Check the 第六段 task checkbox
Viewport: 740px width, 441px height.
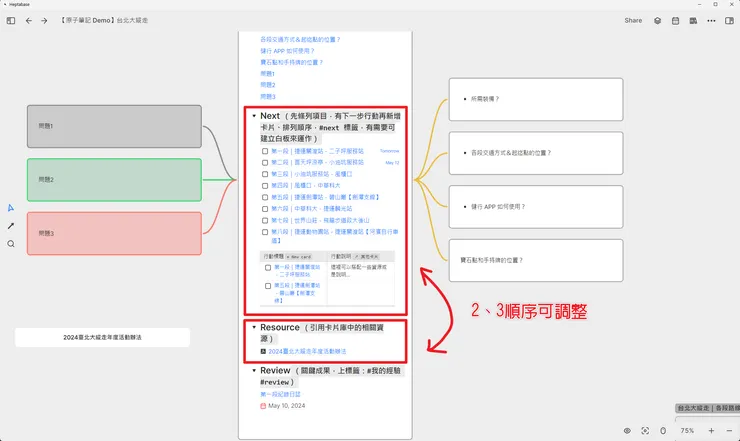[265, 209]
